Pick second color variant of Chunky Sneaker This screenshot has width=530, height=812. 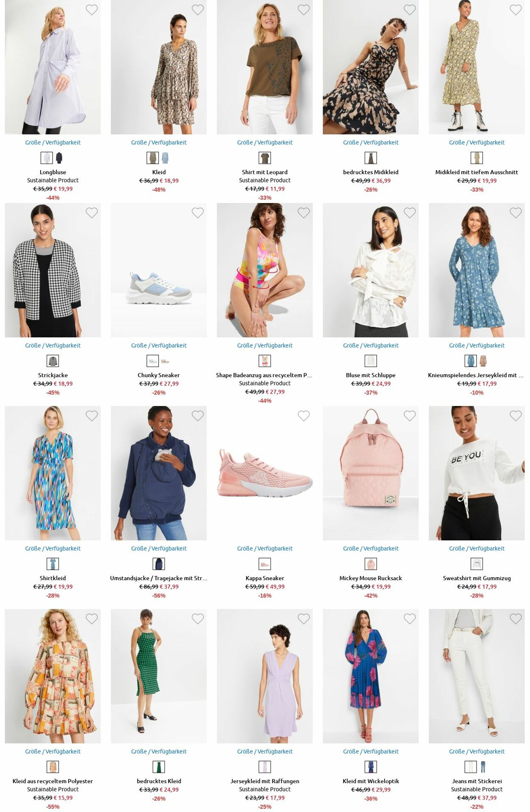tap(165, 361)
